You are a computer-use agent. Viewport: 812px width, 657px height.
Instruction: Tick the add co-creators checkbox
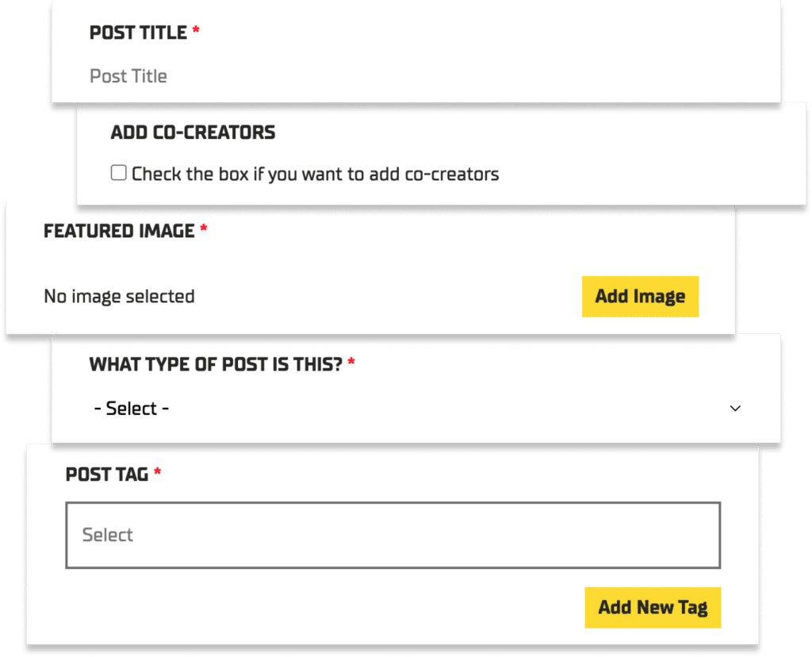[x=119, y=173]
